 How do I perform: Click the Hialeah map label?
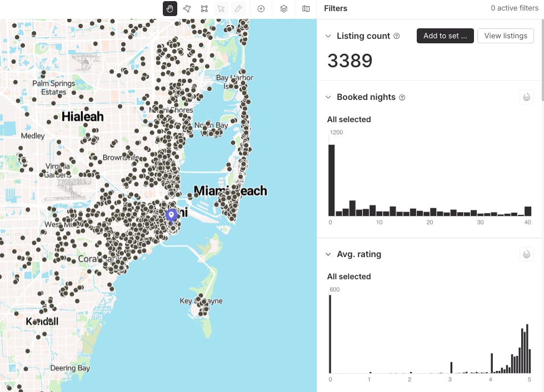[x=83, y=117]
